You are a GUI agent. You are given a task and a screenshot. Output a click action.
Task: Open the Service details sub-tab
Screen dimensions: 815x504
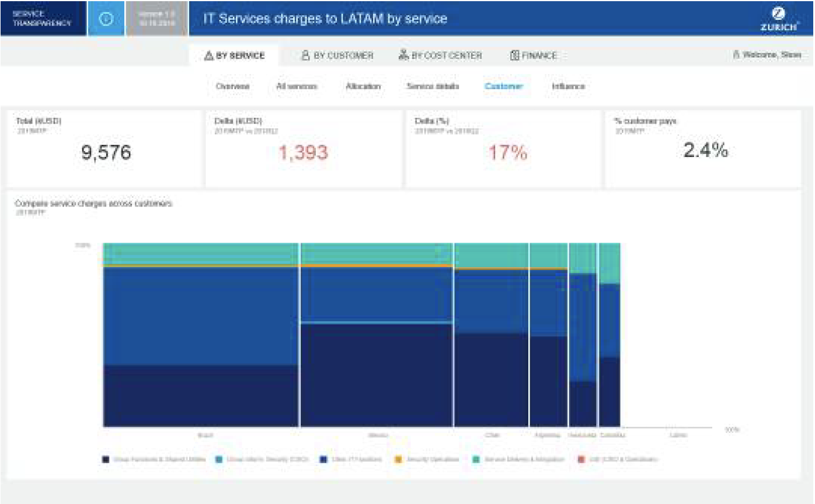(433, 86)
